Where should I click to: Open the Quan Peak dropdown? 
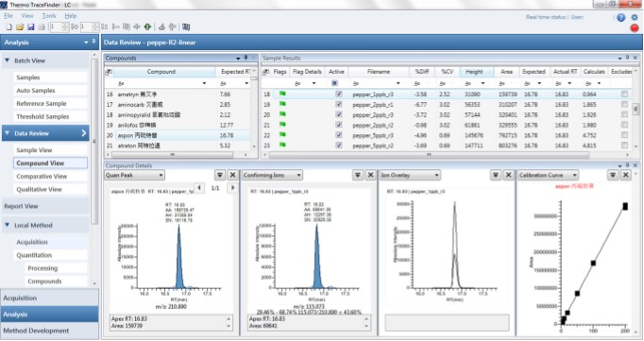135,175
